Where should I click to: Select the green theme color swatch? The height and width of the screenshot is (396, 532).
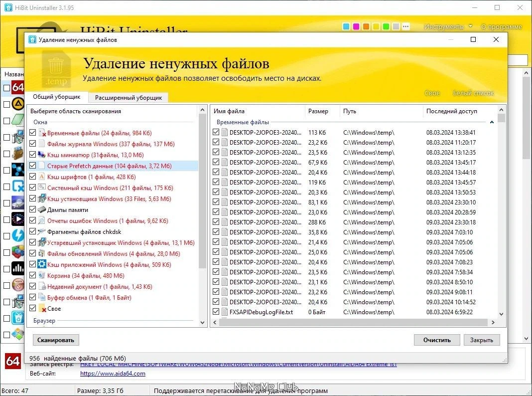click(x=386, y=26)
